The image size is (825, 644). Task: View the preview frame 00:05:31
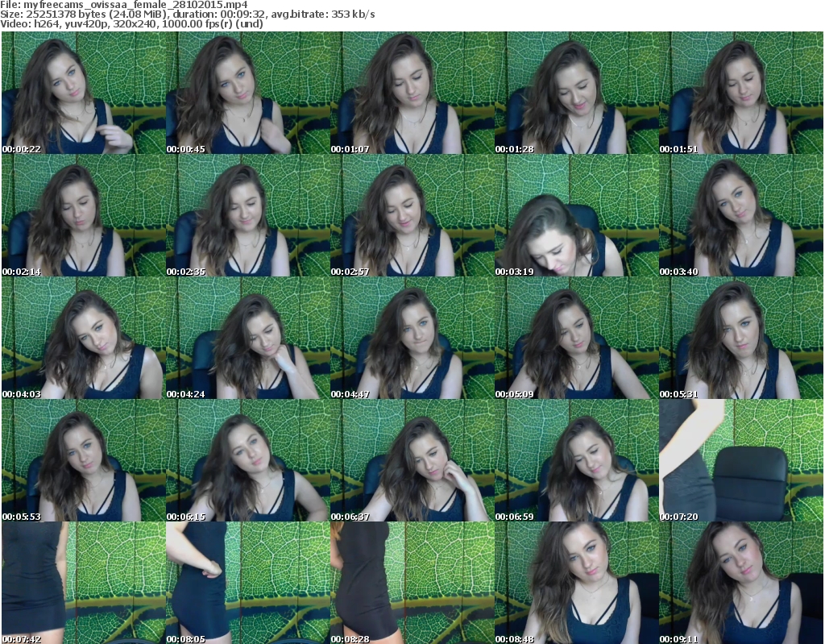[x=741, y=338]
